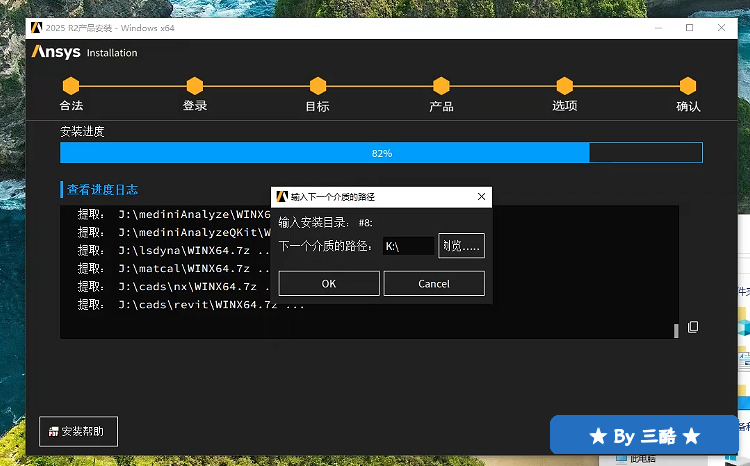750x466 pixels.
Task: Click the progress log scrollbar thumb
Action: 676,331
